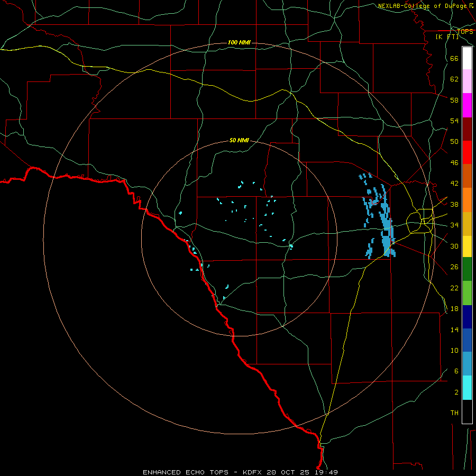Screen dimensions: 476x476
Task: Pick the dark green legend swatch
Action: (467, 269)
